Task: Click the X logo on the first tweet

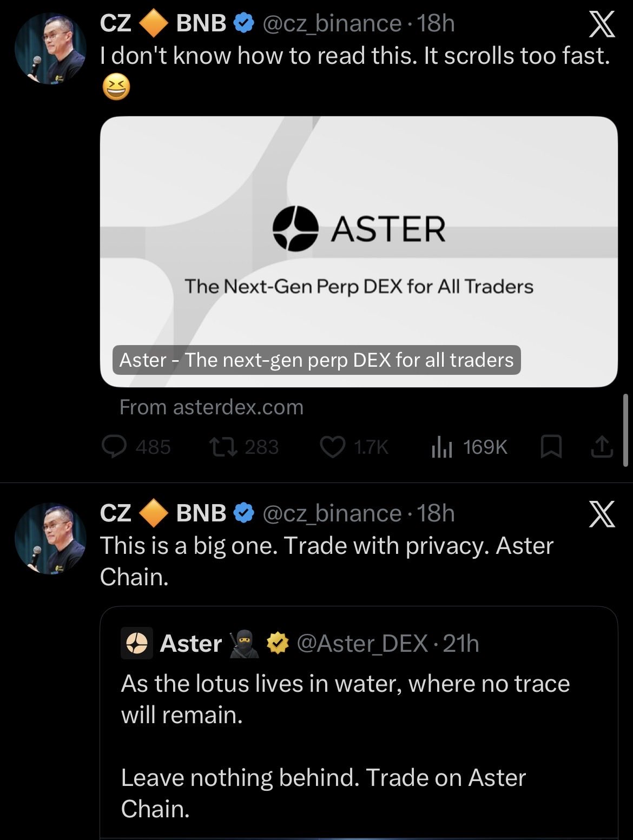Action: tap(602, 25)
